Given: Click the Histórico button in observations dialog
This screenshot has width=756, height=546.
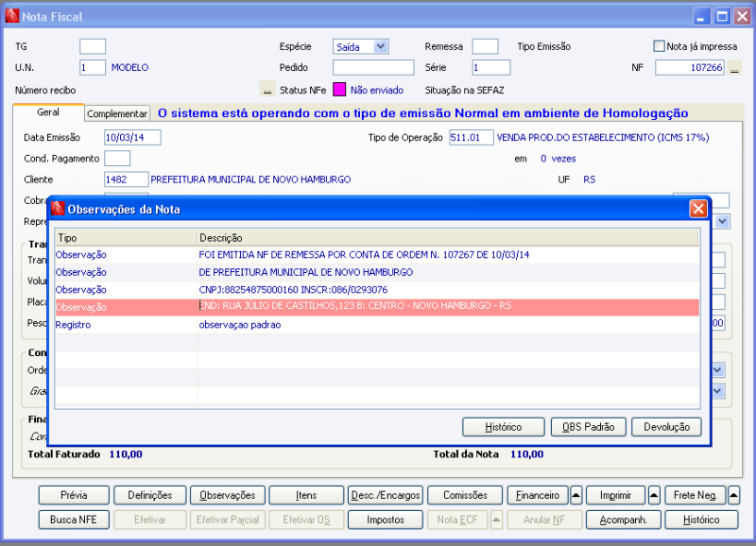Looking at the screenshot, I should pyautogui.click(x=504, y=427).
